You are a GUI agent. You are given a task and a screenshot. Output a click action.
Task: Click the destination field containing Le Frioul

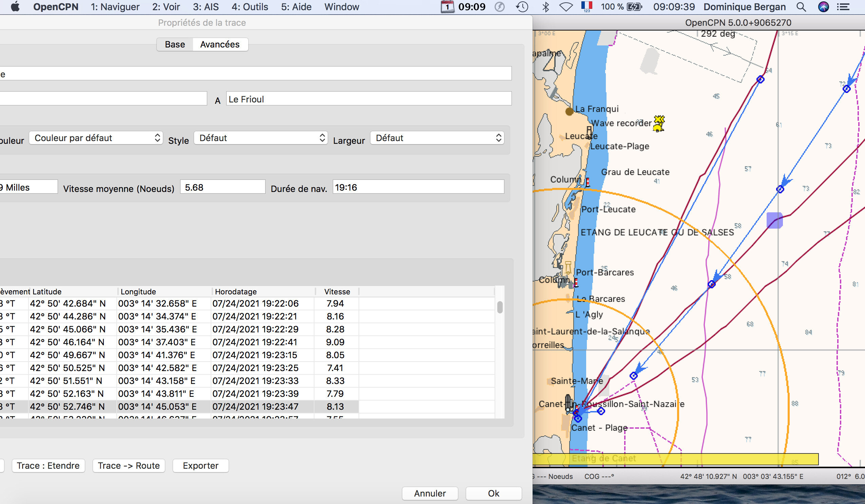pos(369,99)
